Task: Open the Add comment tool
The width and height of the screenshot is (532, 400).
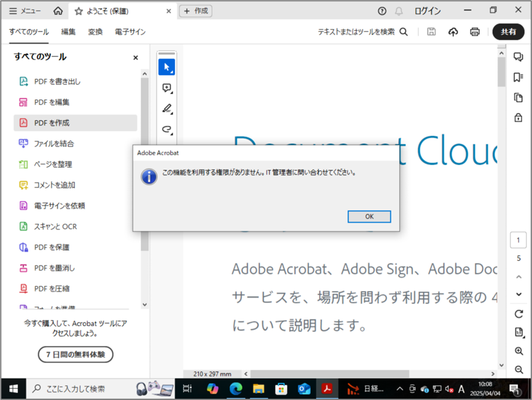Action: pos(167,88)
